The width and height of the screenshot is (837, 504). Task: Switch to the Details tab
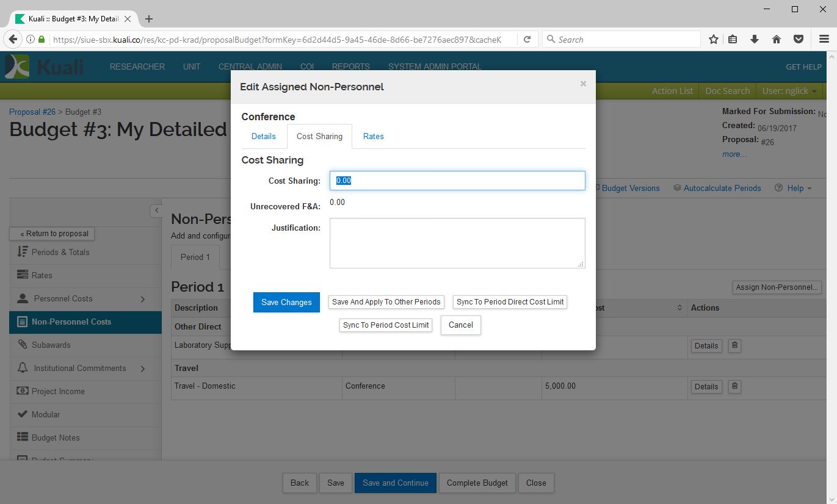(x=264, y=137)
